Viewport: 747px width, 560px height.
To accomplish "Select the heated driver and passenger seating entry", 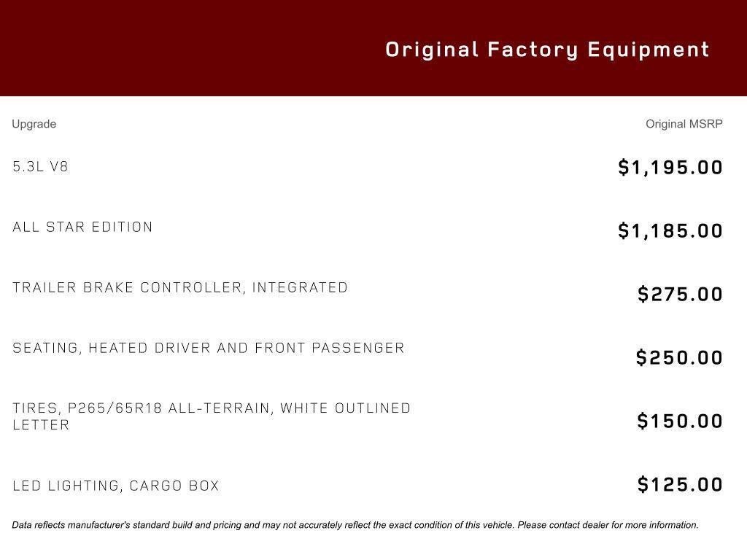I will pos(208,348).
